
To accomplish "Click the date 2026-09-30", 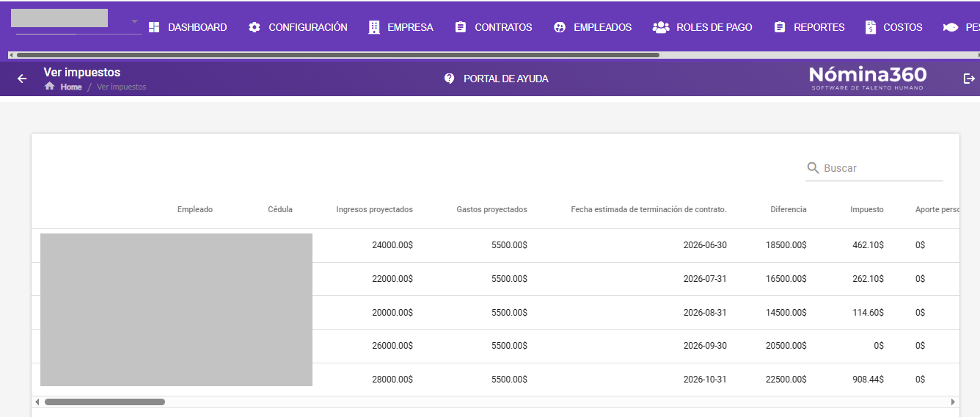I will (x=705, y=346).
